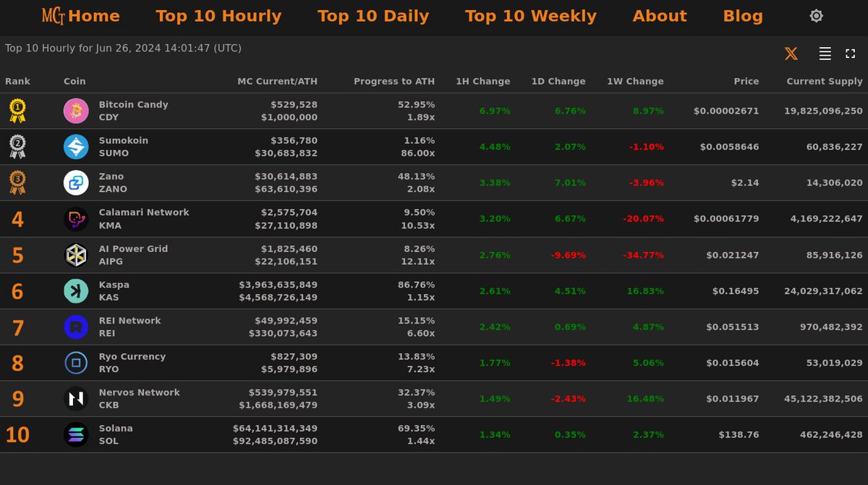Image resolution: width=868 pixels, height=485 pixels.
Task: Click Zano price $2.14
Action: [746, 183]
